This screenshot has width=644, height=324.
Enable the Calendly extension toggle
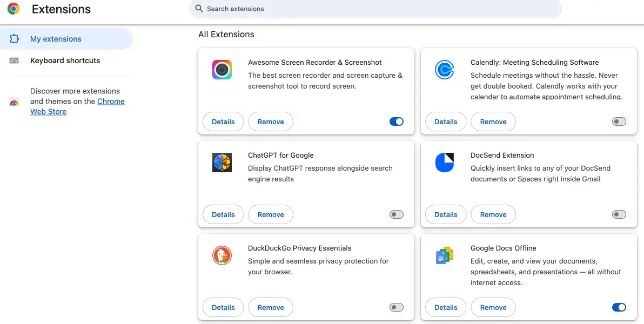tap(619, 122)
